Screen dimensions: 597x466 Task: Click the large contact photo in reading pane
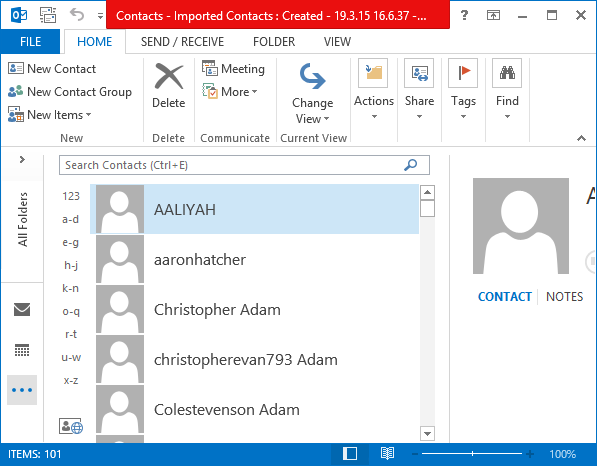click(520, 226)
